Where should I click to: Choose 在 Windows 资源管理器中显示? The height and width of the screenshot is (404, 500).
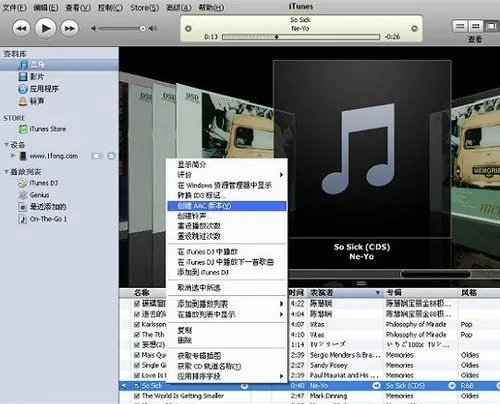coord(227,185)
